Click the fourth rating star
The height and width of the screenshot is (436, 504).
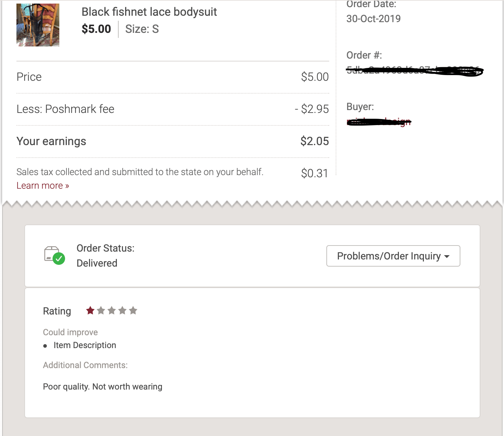pyautogui.click(x=122, y=311)
